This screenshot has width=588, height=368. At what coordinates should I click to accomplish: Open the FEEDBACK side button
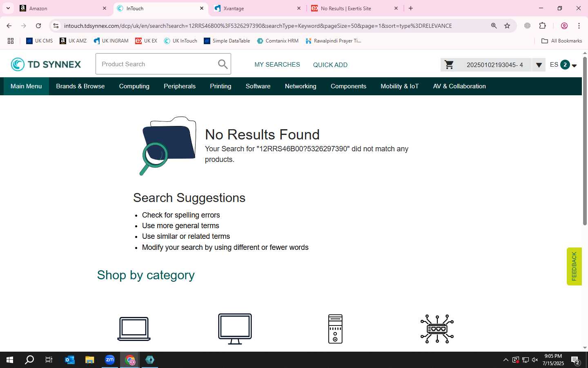[x=574, y=266]
